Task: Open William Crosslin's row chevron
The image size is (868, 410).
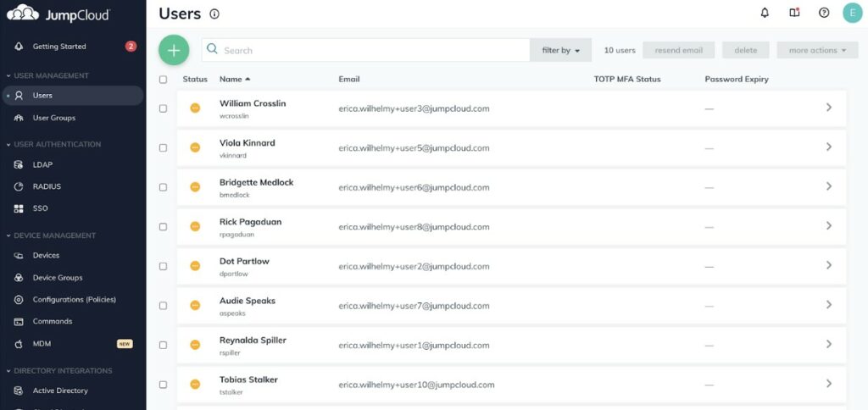Action: [829, 108]
